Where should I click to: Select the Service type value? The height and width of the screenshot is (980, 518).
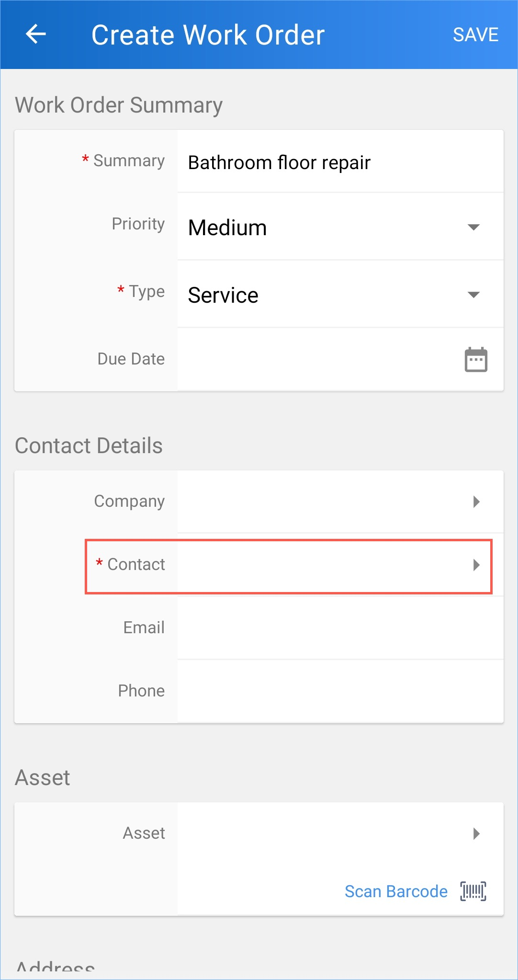point(223,295)
